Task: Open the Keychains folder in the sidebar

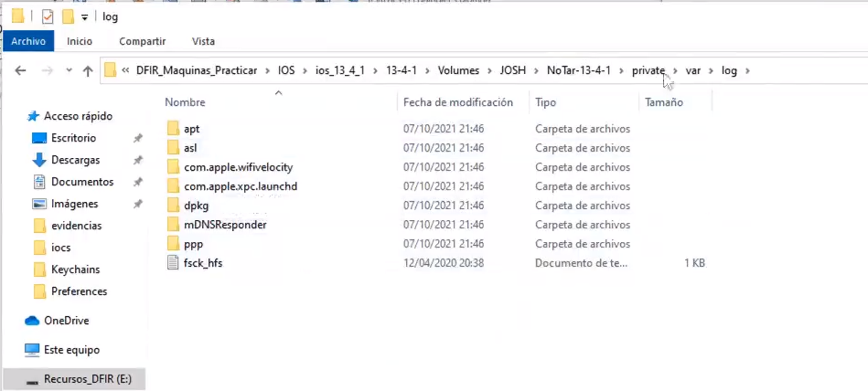Action: [x=75, y=269]
